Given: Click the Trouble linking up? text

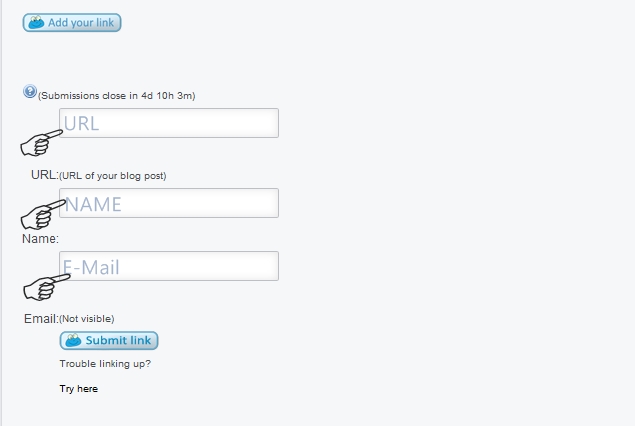Looking at the screenshot, I should pos(105,364).
